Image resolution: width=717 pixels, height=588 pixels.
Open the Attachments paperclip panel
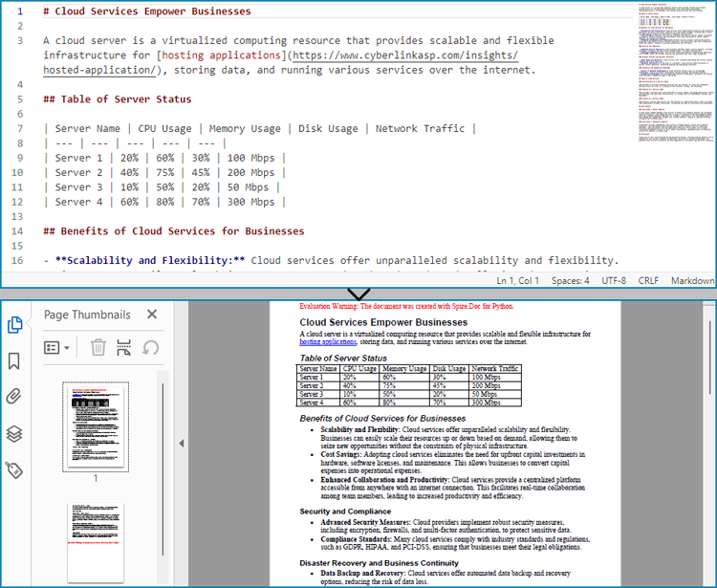click(14, 397)
